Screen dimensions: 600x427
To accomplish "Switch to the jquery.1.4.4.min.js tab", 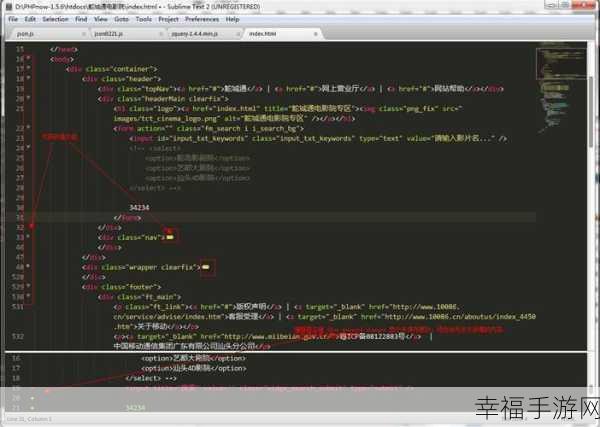I will point(203,34).
